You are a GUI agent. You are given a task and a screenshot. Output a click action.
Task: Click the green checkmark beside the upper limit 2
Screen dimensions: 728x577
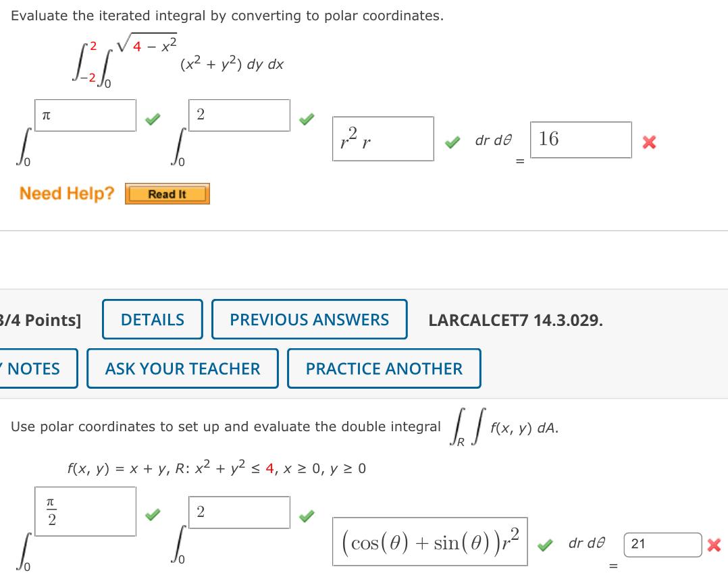(307, 119)
